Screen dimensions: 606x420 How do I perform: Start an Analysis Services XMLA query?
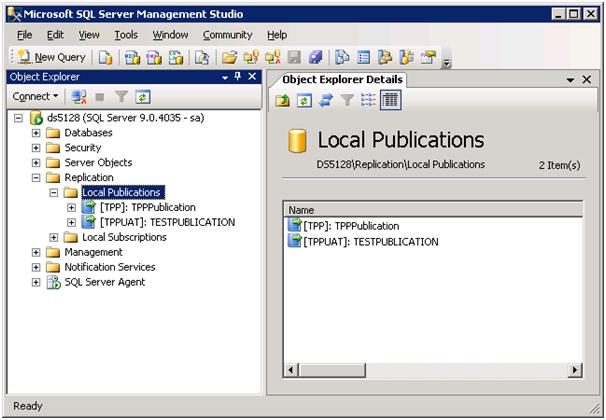pos(175,58)
